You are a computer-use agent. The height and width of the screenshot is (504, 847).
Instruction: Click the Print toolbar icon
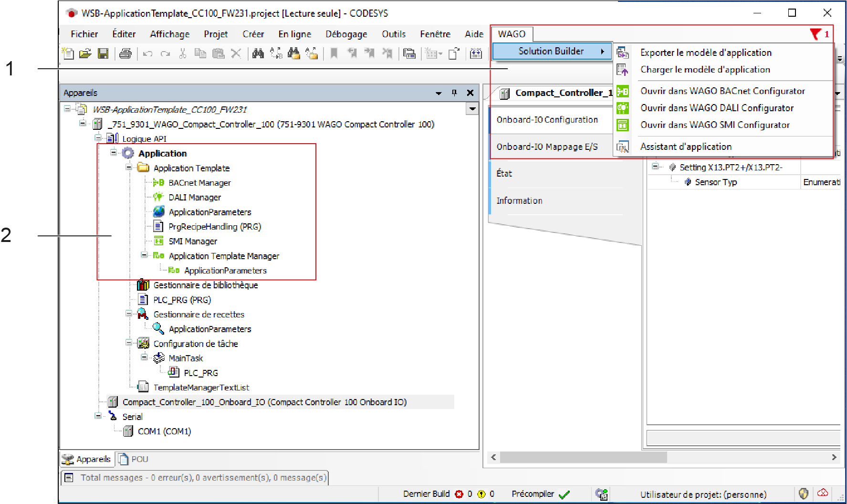(125, 53)
